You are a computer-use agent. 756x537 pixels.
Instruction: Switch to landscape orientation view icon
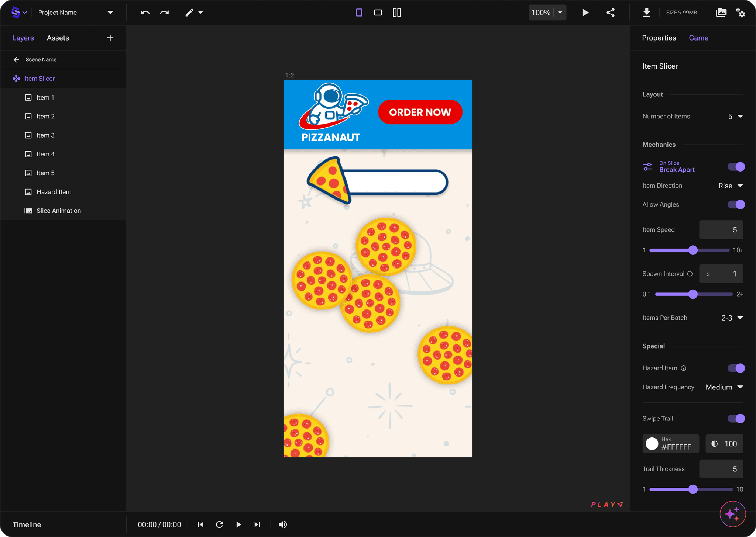coord(378,13)
